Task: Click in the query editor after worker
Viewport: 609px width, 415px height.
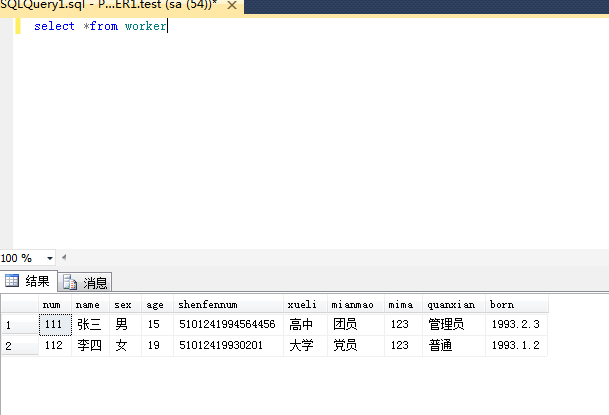Action: pos(168,26)
